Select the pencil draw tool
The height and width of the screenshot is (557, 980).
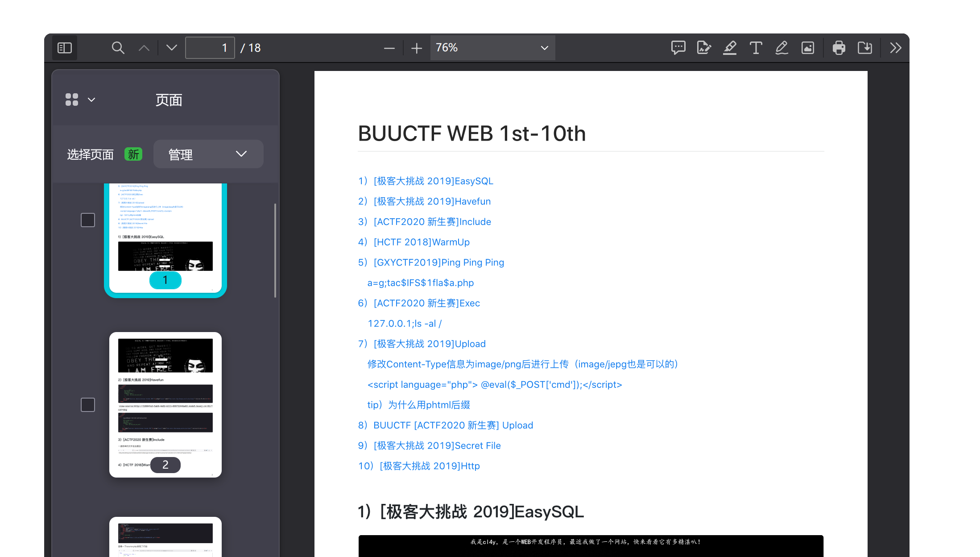[782, 48]
